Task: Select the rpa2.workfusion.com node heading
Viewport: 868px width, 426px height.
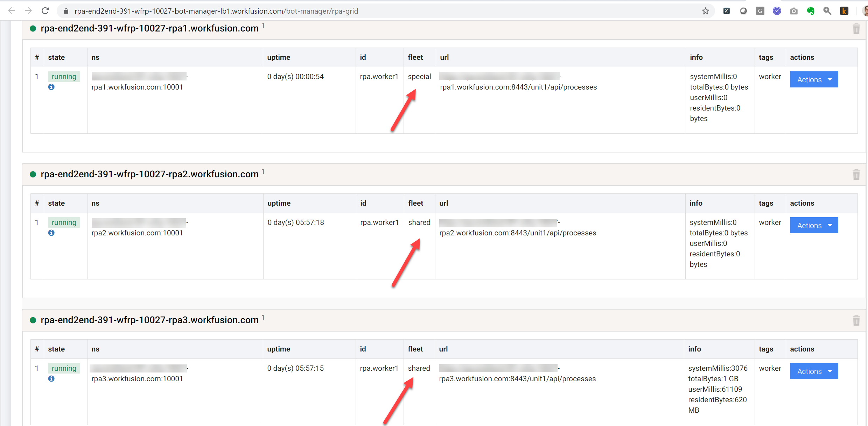Action: point(149,174)
